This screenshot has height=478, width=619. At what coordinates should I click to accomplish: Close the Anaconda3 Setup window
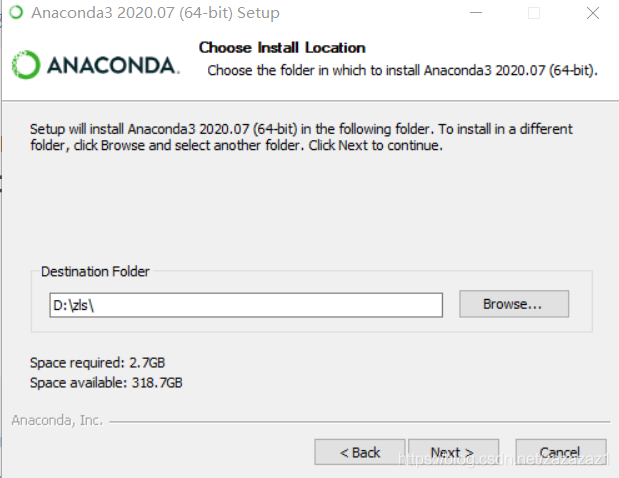click(592, 13)
